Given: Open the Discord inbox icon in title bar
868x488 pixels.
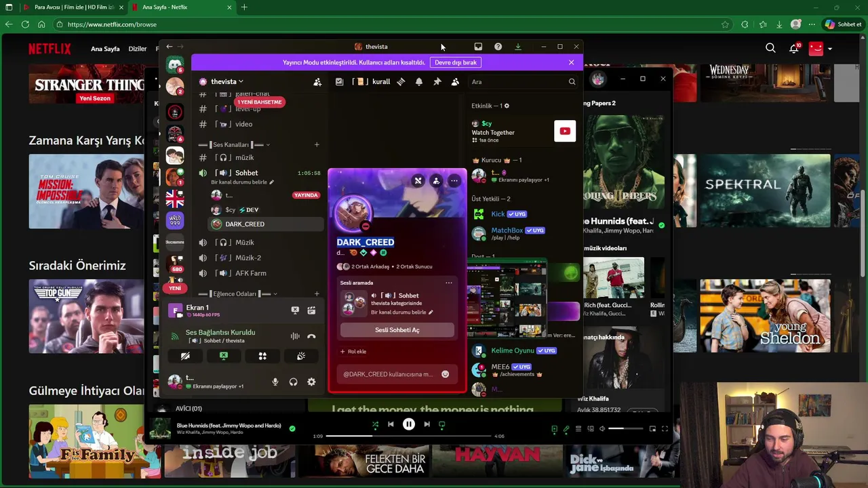Looking at the screenshot, I should pyautogui.click(x=478, y=47).
